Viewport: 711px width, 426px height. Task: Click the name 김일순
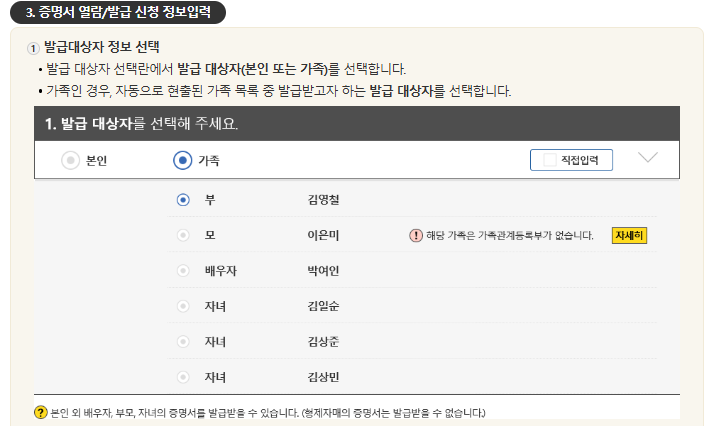(x=323, y=306)
